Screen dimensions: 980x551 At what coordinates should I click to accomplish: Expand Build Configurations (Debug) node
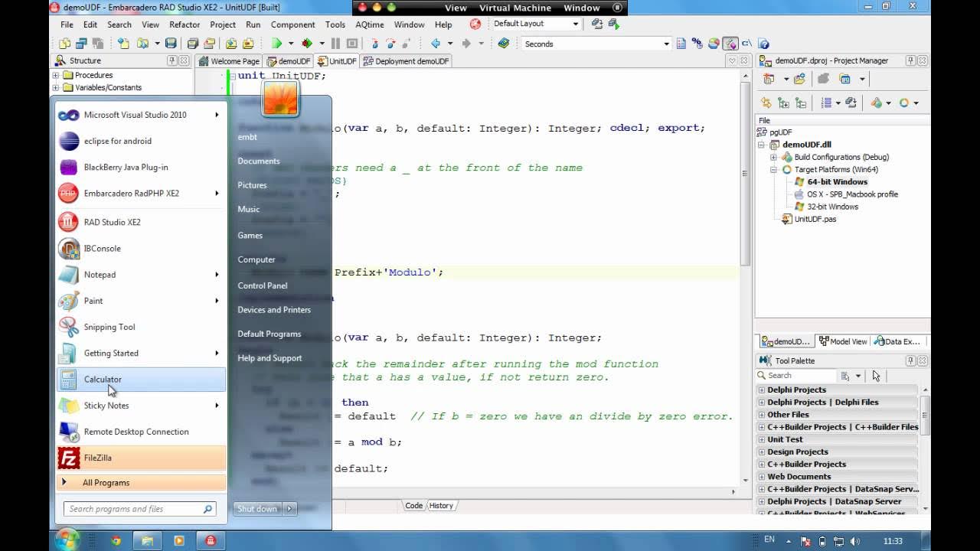[773, 157]
